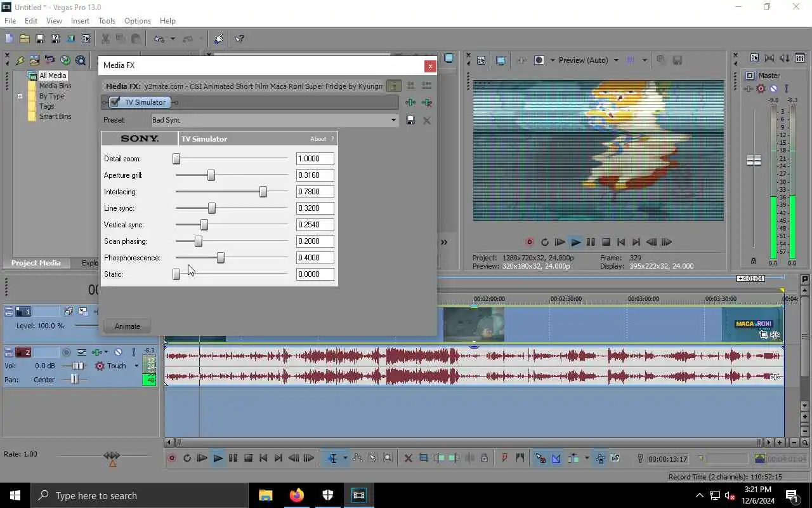Click About in TV Simulator header

(318, 139)
